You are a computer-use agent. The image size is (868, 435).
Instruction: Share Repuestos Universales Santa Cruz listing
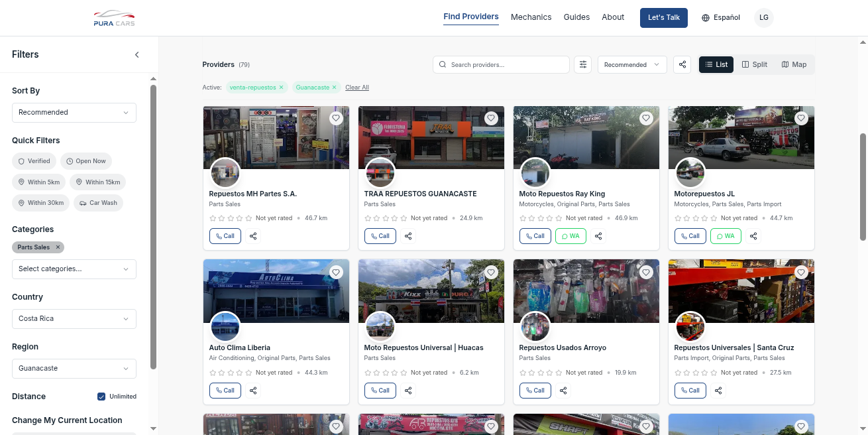pos(718,391)
